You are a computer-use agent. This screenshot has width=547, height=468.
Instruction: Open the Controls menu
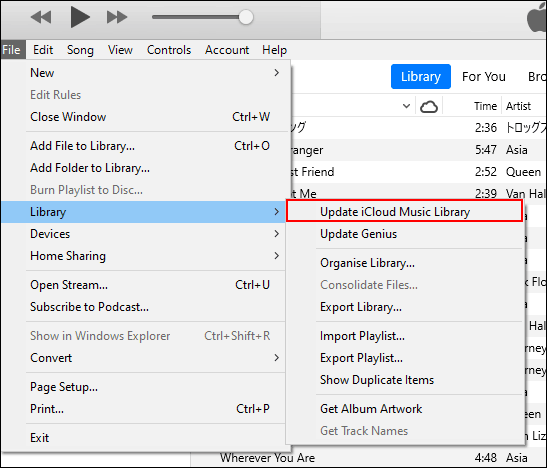coord(169,50)
